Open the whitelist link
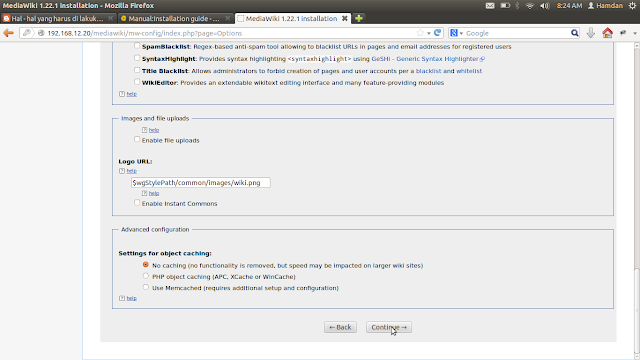The image size is (640, 360). click(469, 71)
